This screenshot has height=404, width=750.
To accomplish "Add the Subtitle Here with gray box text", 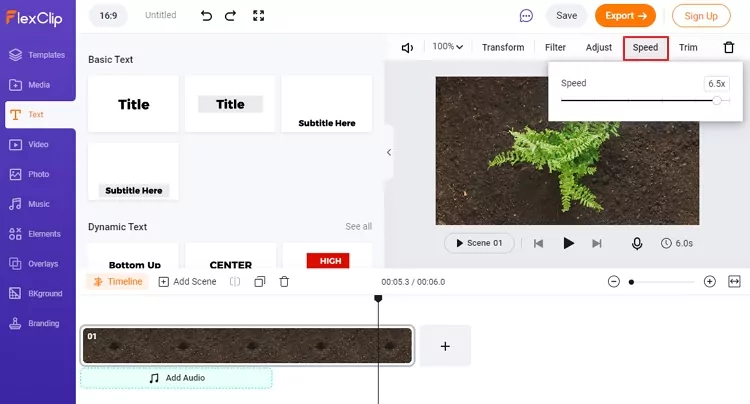I will (133, 171).
